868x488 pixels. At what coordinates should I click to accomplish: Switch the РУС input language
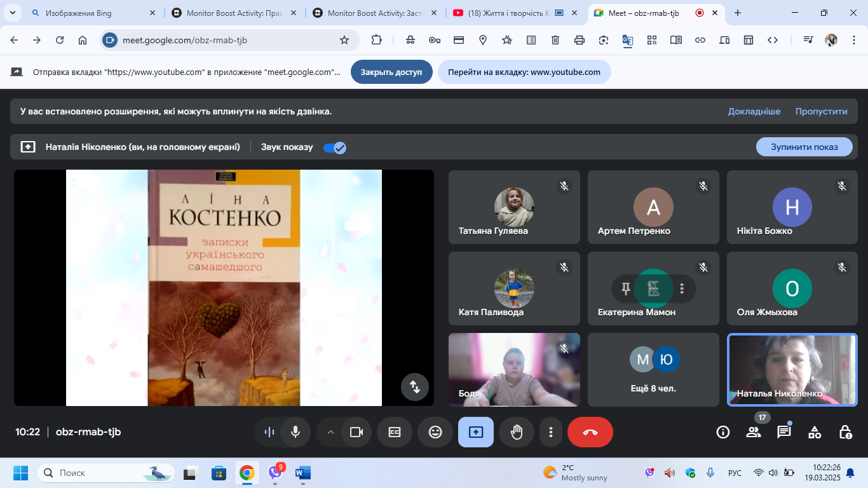(735, 473)
